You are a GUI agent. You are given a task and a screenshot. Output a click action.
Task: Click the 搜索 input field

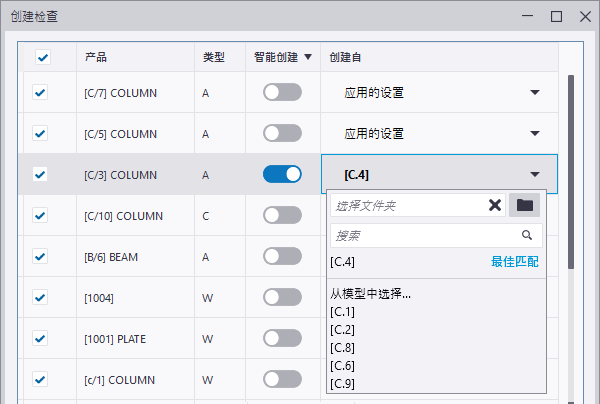pyautogui.click(x=436, y=235)
